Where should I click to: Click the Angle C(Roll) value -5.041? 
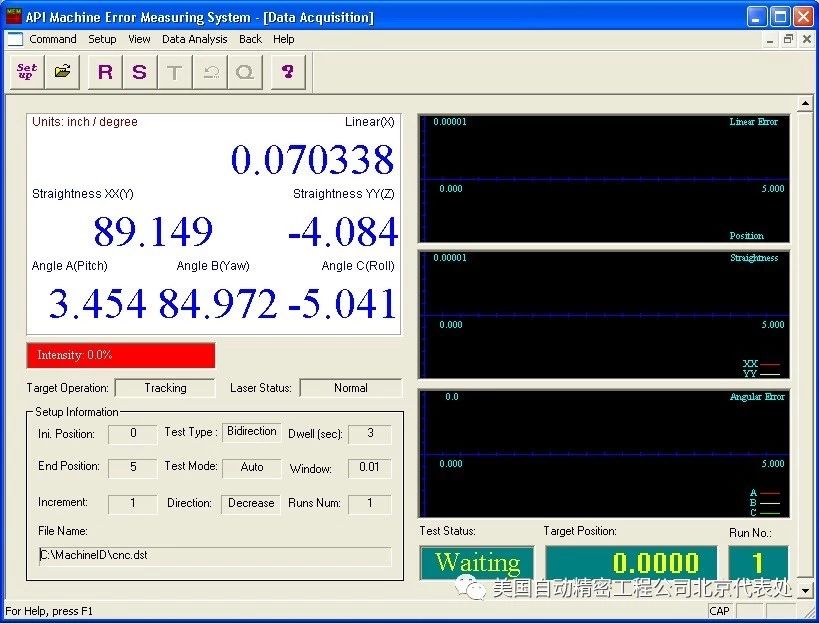342,303
